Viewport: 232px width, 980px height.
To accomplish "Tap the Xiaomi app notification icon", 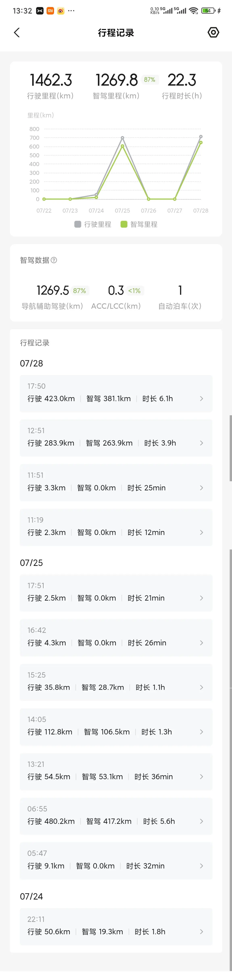I will 50,11.
